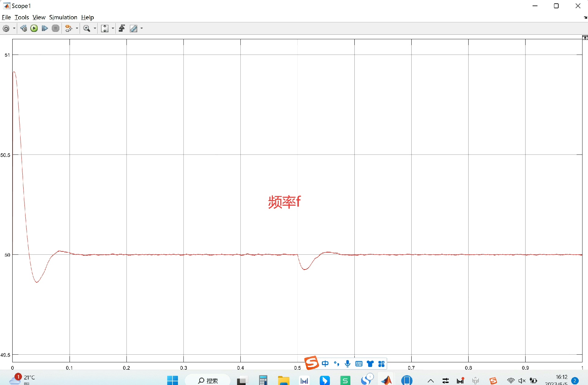This screenshot has height=385, width=588.
Task: Click the Highlight Simulink block icon
Action: [x=69, y=29]
